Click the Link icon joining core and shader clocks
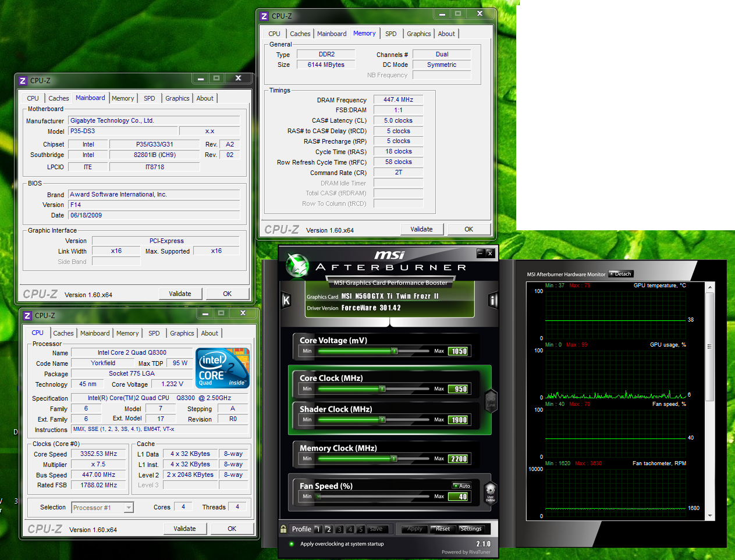Image resolution: width=735 pixels, height=560 pixels. pyautogui.click(x=491, y=400)
